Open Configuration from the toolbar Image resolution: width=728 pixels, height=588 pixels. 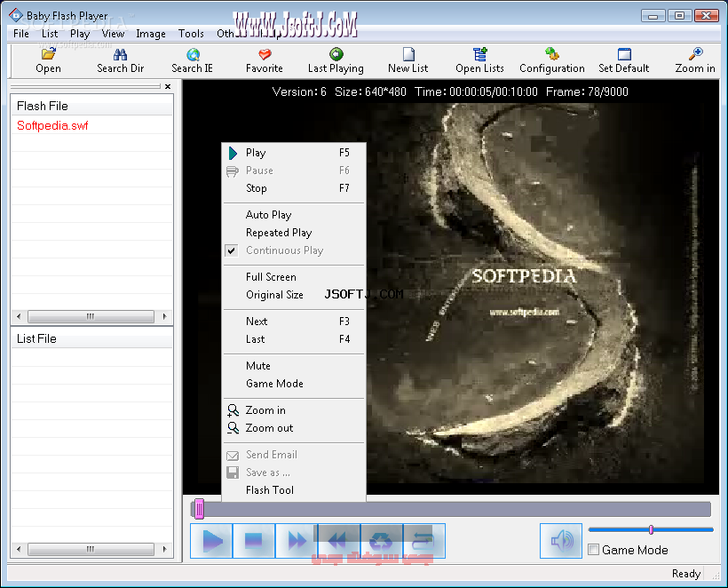point(552,61)
